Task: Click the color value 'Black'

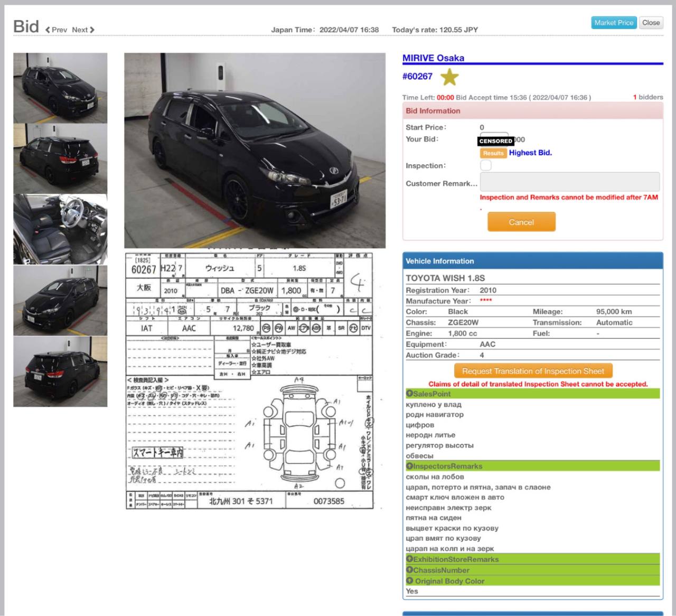Action: (x=458, y=312)
